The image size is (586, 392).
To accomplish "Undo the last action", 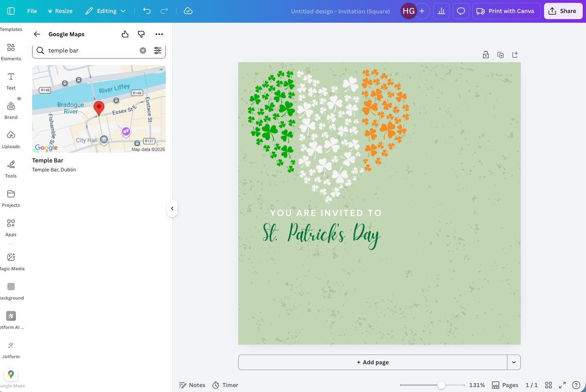I will click(147, 11).
